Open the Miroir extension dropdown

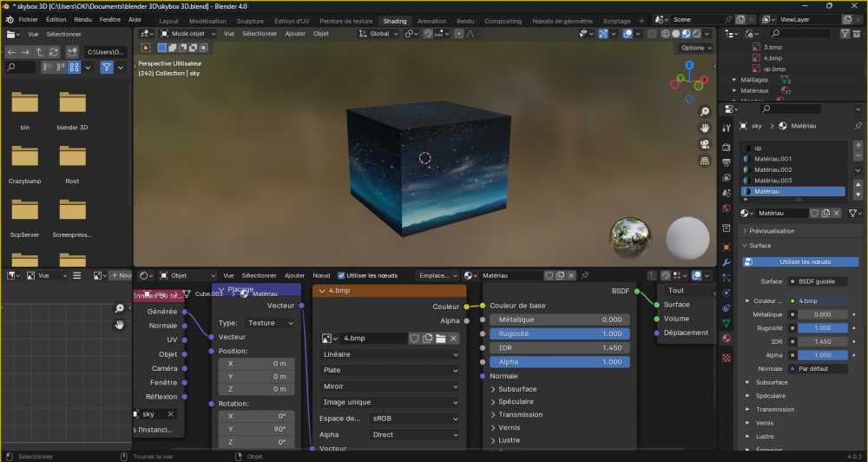390,386
